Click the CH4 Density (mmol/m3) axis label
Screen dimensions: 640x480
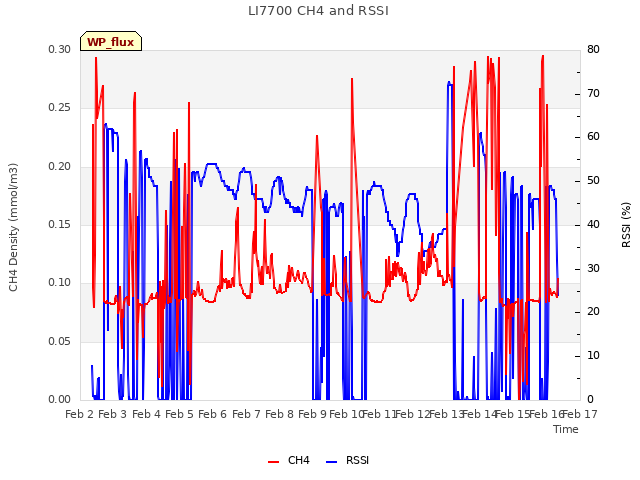(x=13, y=227)
